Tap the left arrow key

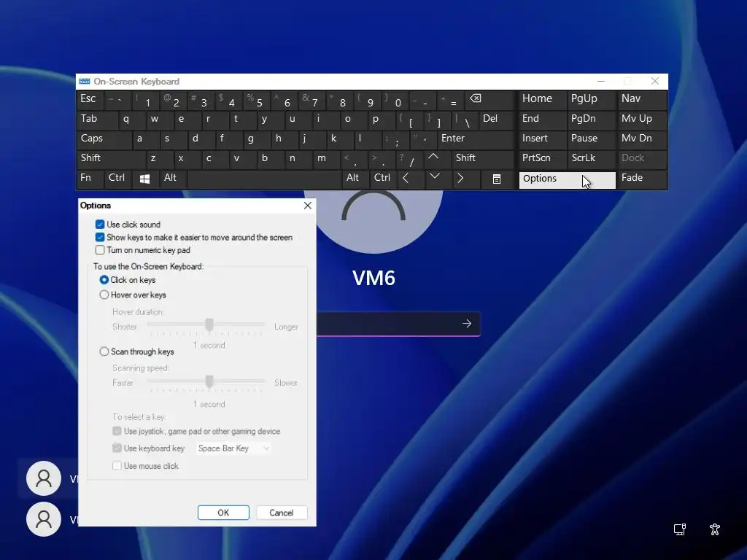pyautogui.click(x=406, y=179)
